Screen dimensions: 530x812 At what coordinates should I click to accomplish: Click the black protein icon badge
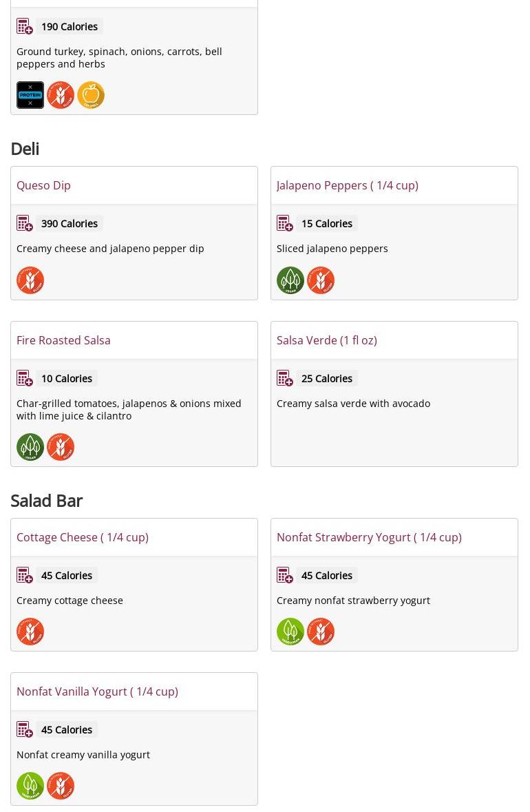point(30,95)
